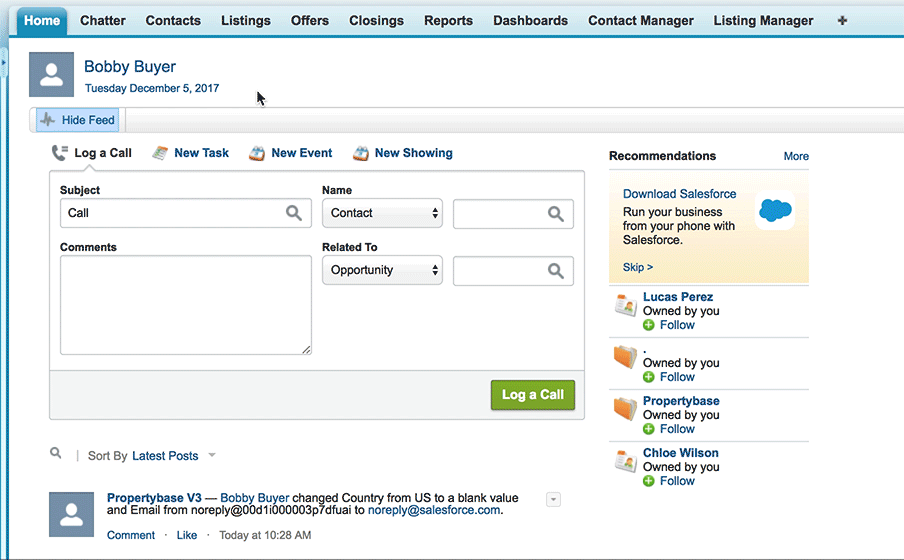Expand the collapsed sidebar handle arrow

click(x=3, y=62)
